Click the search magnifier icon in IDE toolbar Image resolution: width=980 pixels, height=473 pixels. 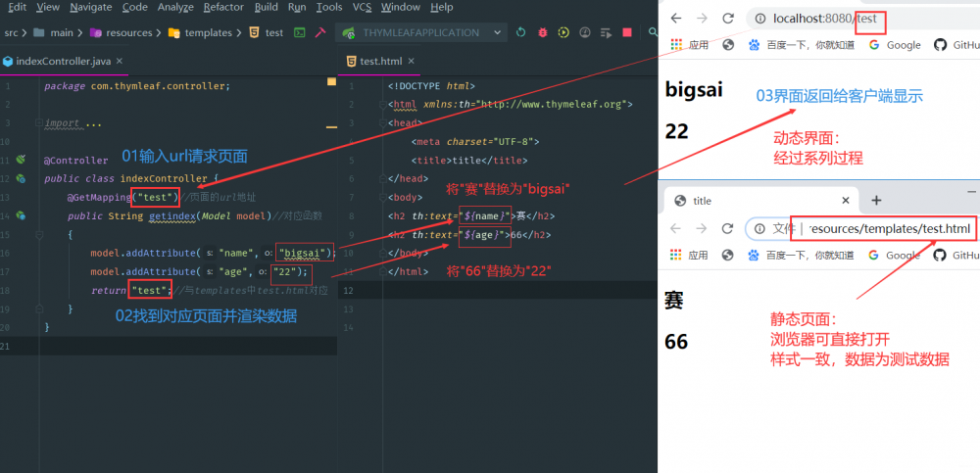653,32
